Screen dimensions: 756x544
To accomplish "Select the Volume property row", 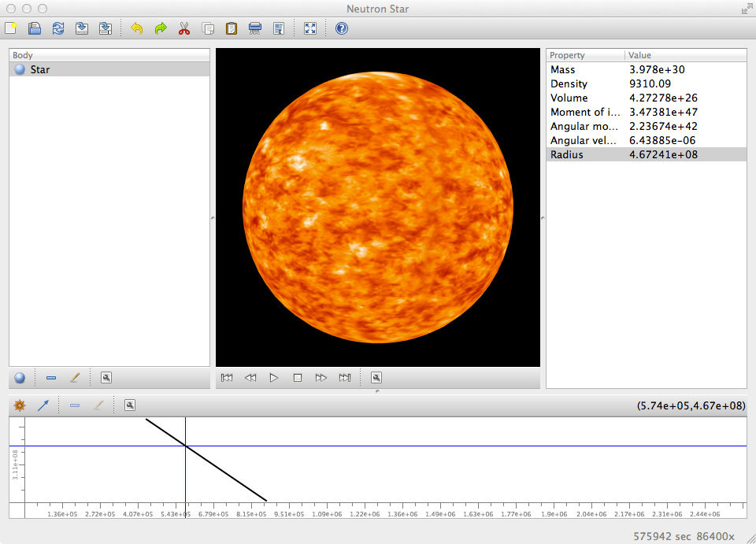I will click(x=647, y=98).
